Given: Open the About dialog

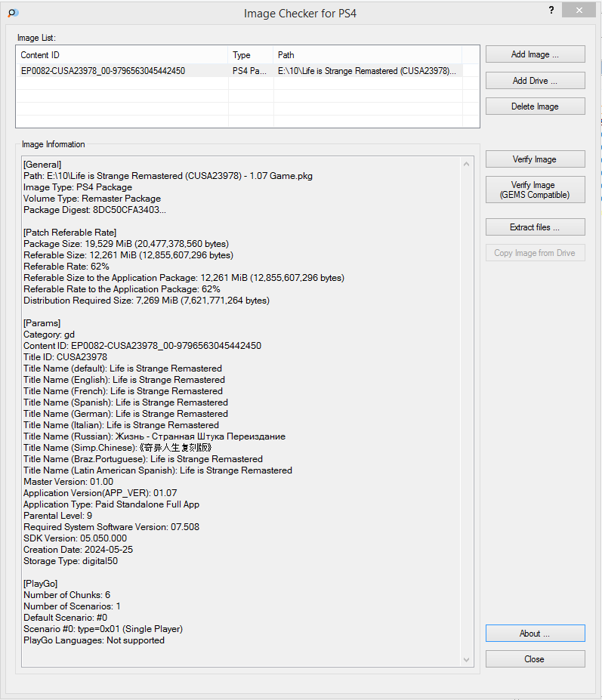Looking at the screenshot, I should tap(535, 634).
